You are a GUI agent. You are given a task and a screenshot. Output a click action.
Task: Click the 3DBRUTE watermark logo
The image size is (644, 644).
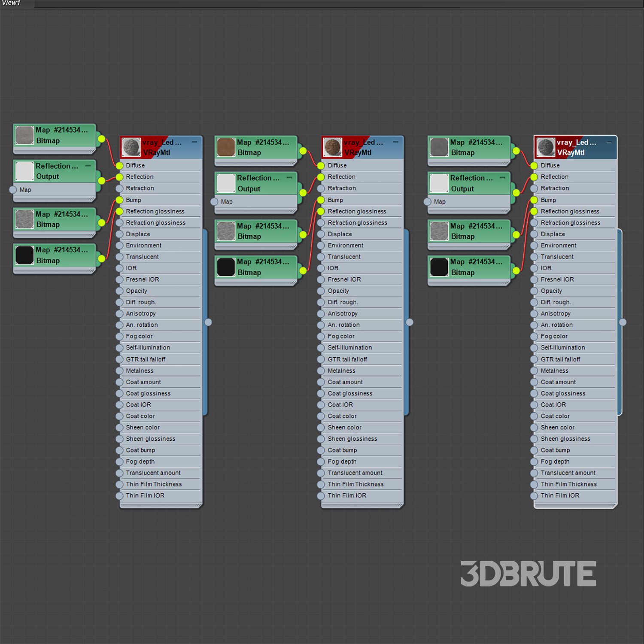pos(528,574)
